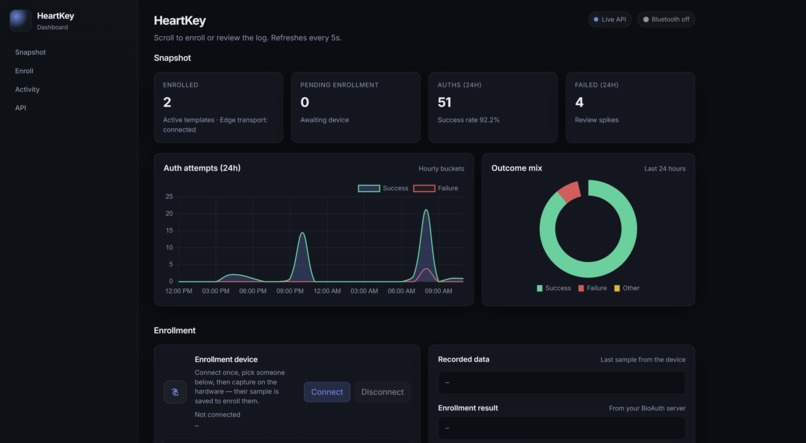Open Activity from the sidebar

coord(27,89)
